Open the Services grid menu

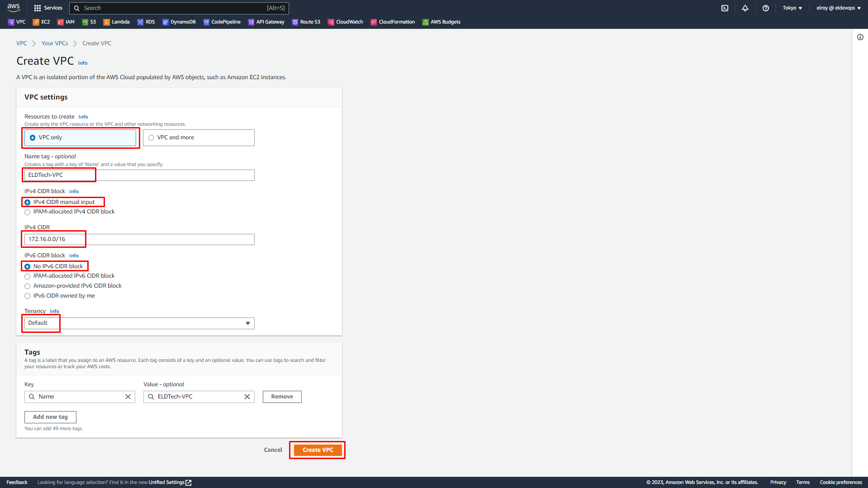[48, 8]
